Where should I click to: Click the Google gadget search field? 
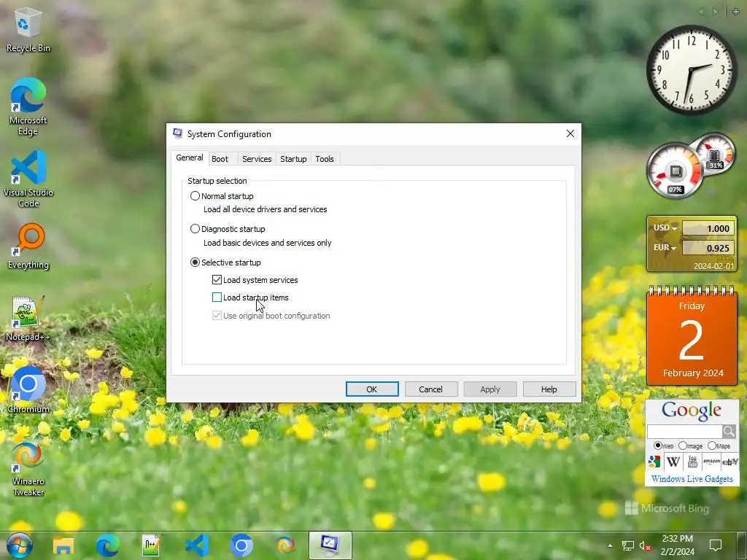coord(684,432)
